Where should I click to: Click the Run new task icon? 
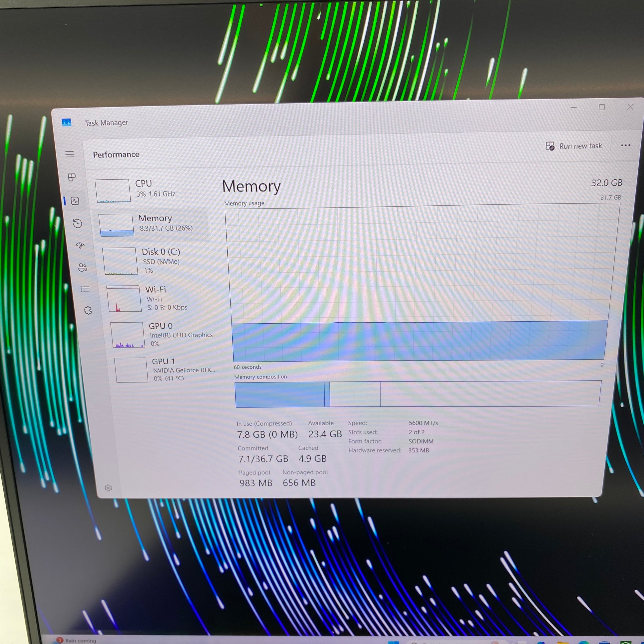click(550, 146)
